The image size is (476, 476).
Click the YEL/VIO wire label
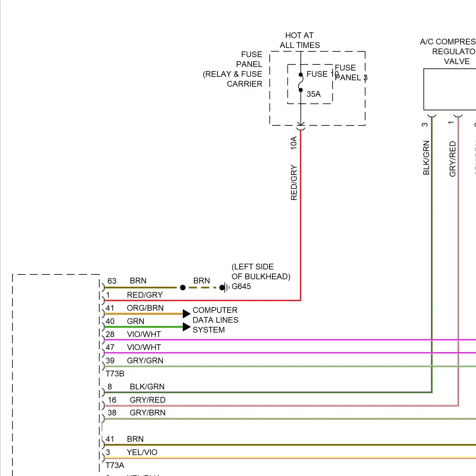pos(142,453)
